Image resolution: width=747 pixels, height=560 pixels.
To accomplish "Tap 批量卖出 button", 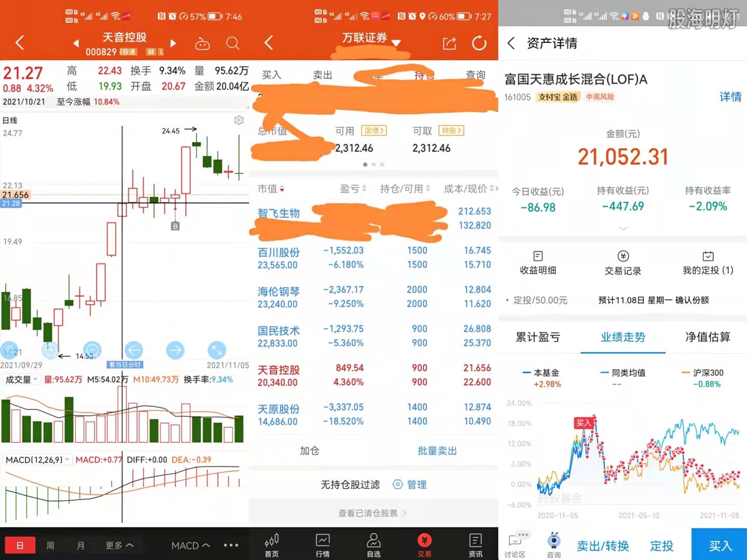I will (437, 451).
